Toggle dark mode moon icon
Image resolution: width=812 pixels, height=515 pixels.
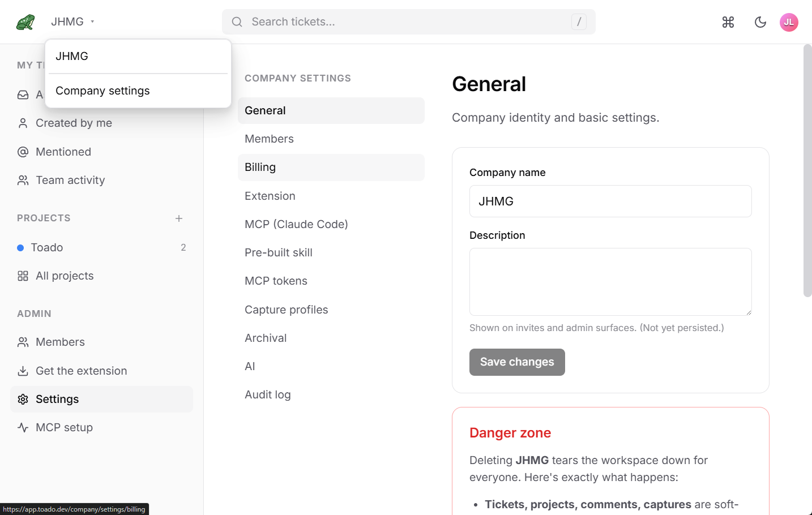(760, 22)
